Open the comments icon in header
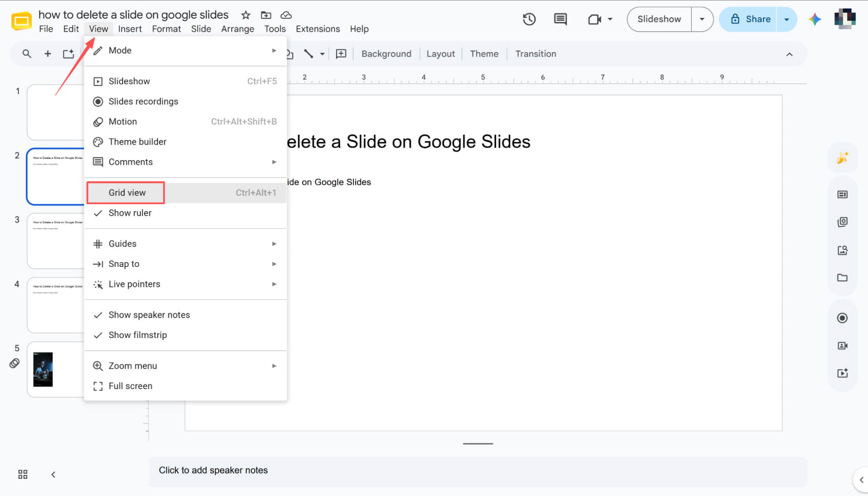This screenshot has width=868, height=496. pyautogui.click(x=560, y=19)
